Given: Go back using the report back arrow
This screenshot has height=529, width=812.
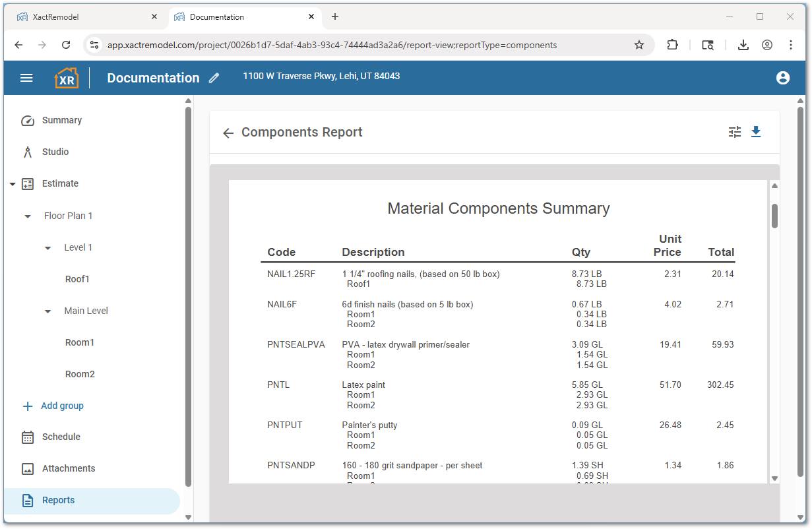Looking at the screenshot, I should click(x=228, y=133).
